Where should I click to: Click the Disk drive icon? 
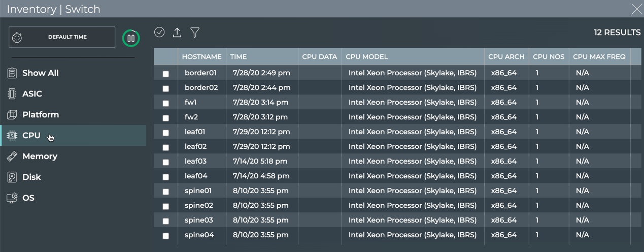[x=12, y=177]
